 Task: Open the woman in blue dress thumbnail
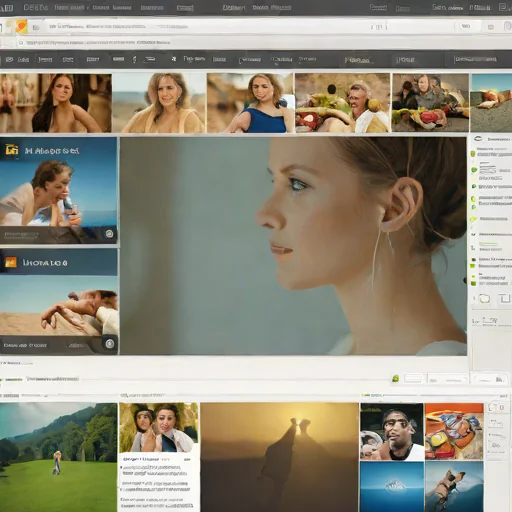[250, 103]
